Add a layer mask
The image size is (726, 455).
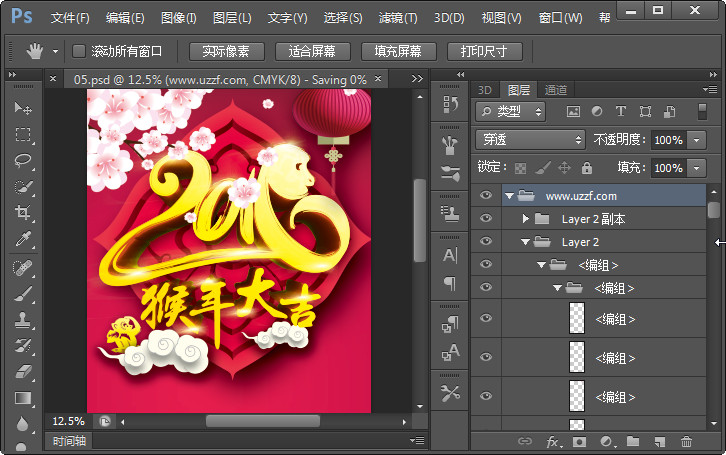tap(579, 442)
